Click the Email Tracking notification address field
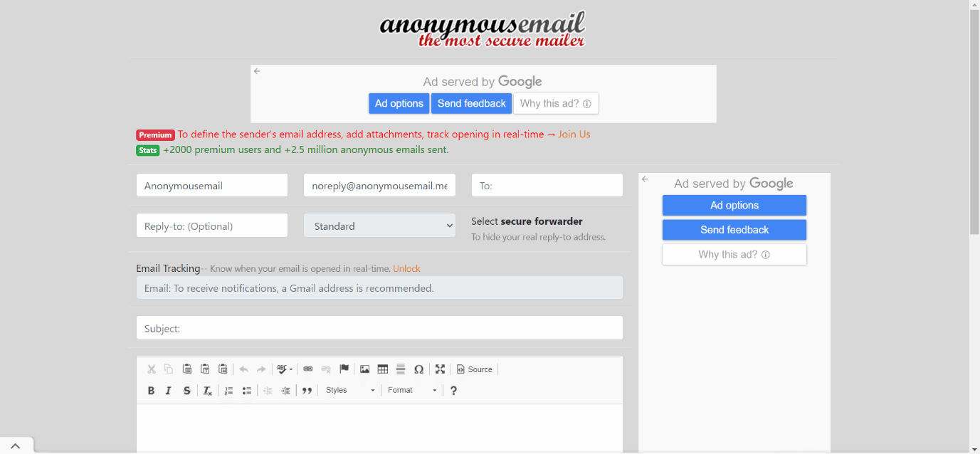980x454 pixels. (x=379, y=288)
